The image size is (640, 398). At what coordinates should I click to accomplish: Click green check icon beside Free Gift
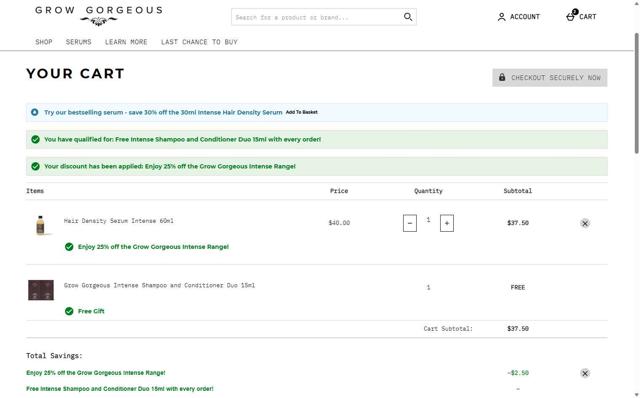(x=69, y=311)
